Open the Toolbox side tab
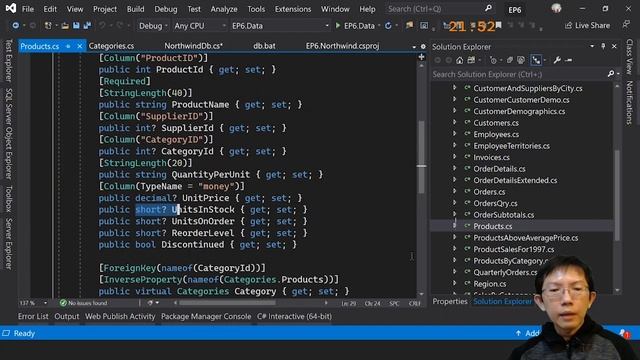640x360 pixels. 8,198
